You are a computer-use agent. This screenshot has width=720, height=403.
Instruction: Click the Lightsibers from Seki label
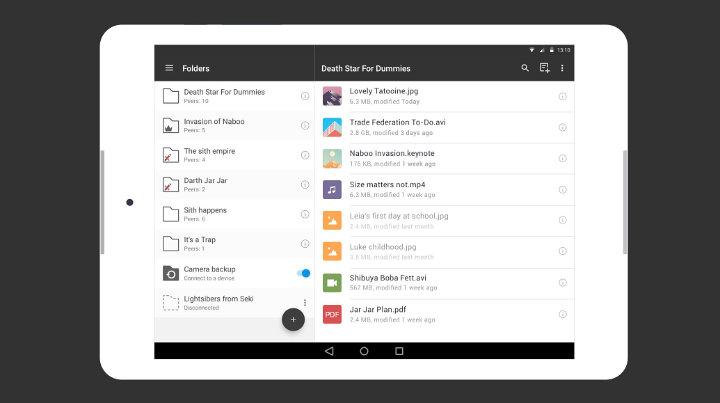(x=219, y=299)
